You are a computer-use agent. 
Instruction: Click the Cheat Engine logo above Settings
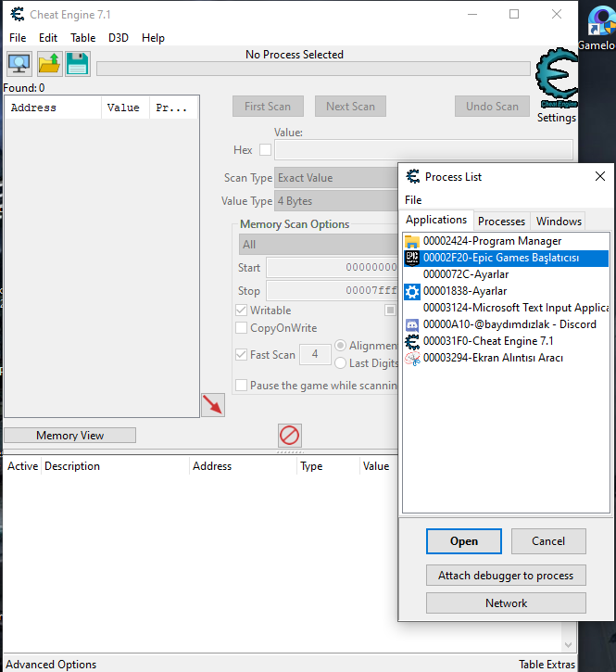(556, 79)
